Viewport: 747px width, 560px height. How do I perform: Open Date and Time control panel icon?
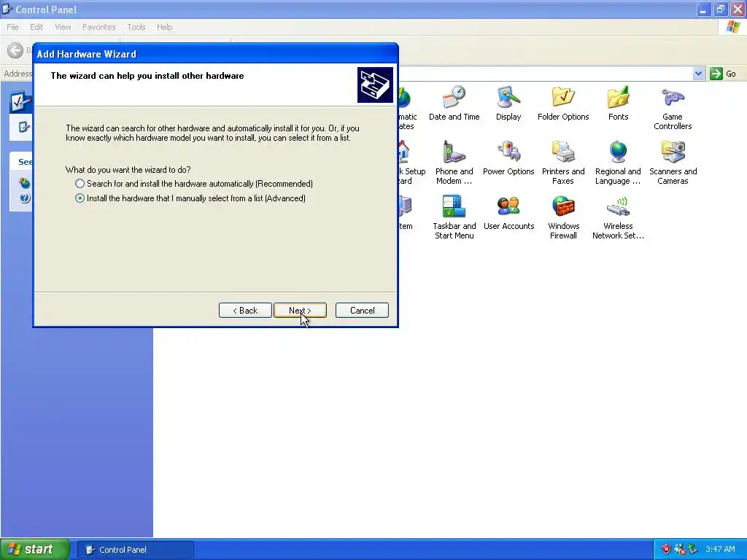click(x=454, y=103)
